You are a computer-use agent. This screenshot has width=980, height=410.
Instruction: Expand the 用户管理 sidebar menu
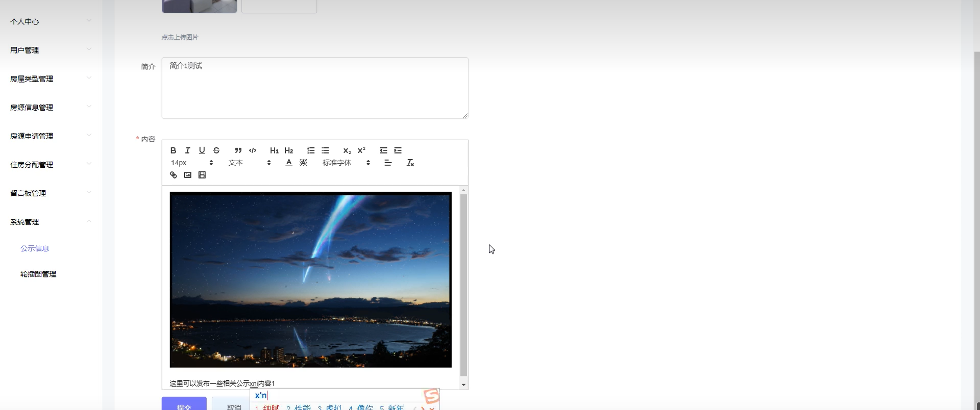click(51, 50)
